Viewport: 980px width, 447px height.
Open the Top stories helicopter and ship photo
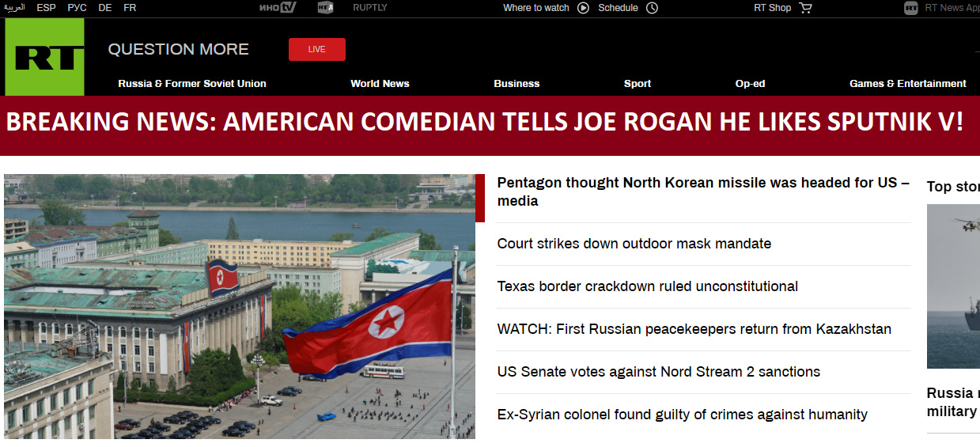(x=953, y=286)
